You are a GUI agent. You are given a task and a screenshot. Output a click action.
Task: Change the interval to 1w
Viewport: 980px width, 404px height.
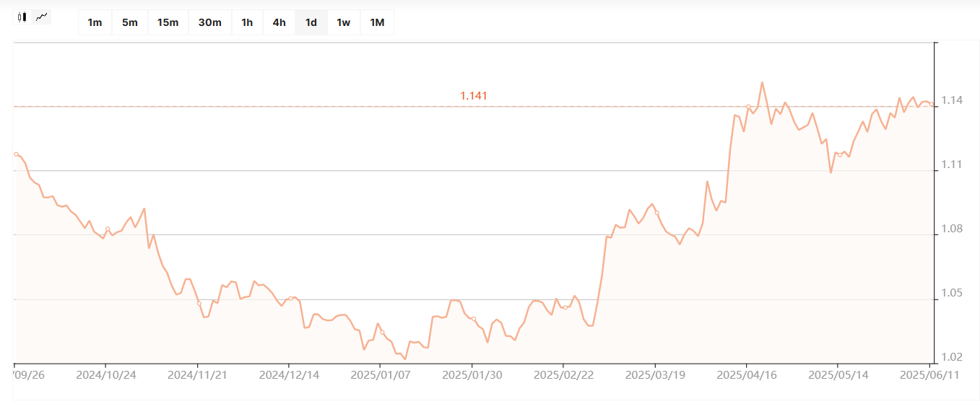(344, 22)
